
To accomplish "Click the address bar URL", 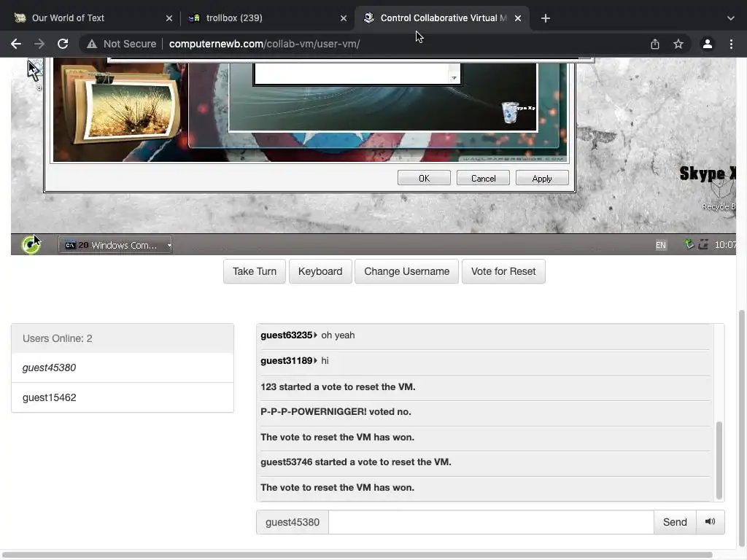I will [264, 44].
